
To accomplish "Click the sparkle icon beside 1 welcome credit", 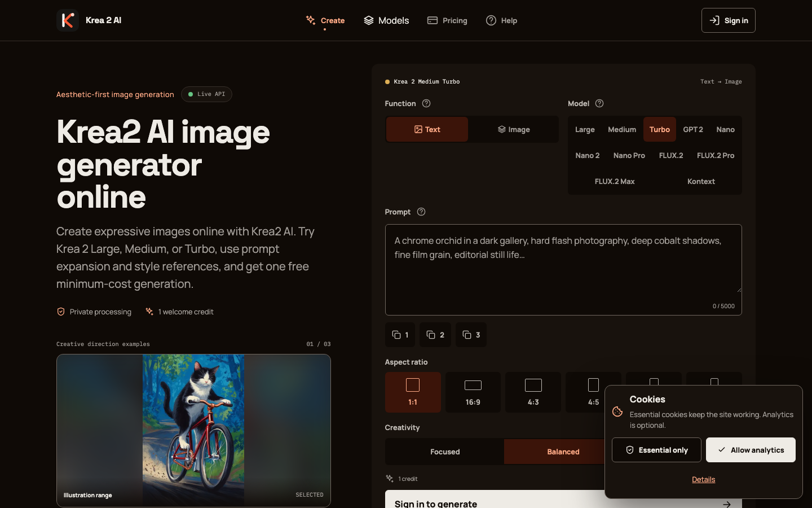I will [149, 312].
